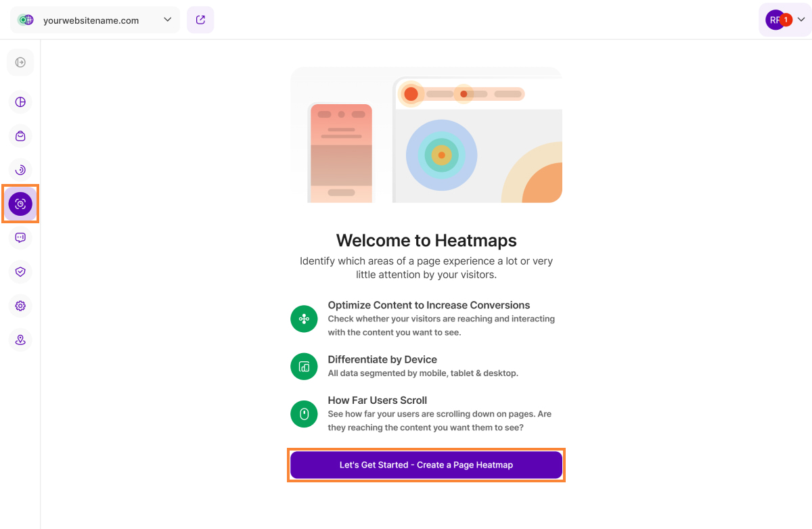Expand the sidebar with the arrow icon
The height and width of the screenshot is (529, 812).
click(x=20, y=62)
